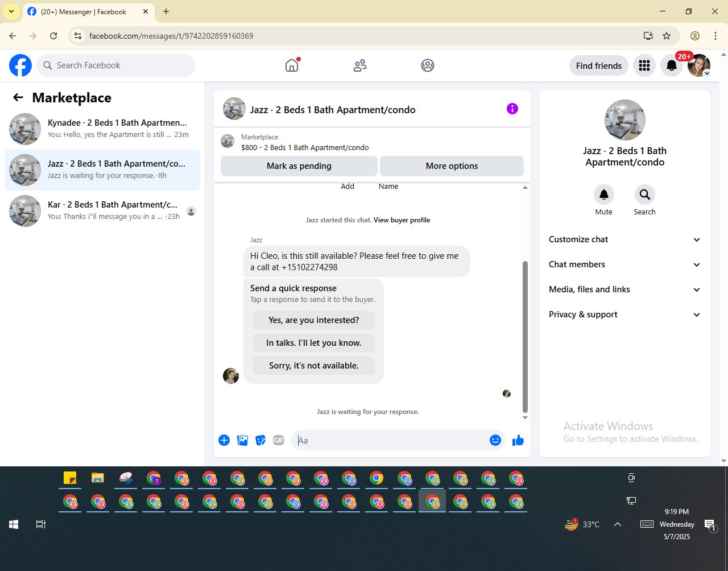Open site information icon in address bar
The height and width of the screenshot is (571, 728).
[x=78, y=36]
